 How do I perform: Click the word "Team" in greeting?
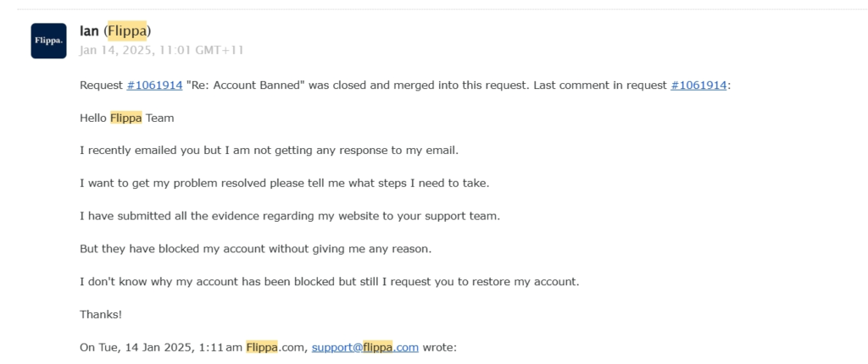[159, 119]
